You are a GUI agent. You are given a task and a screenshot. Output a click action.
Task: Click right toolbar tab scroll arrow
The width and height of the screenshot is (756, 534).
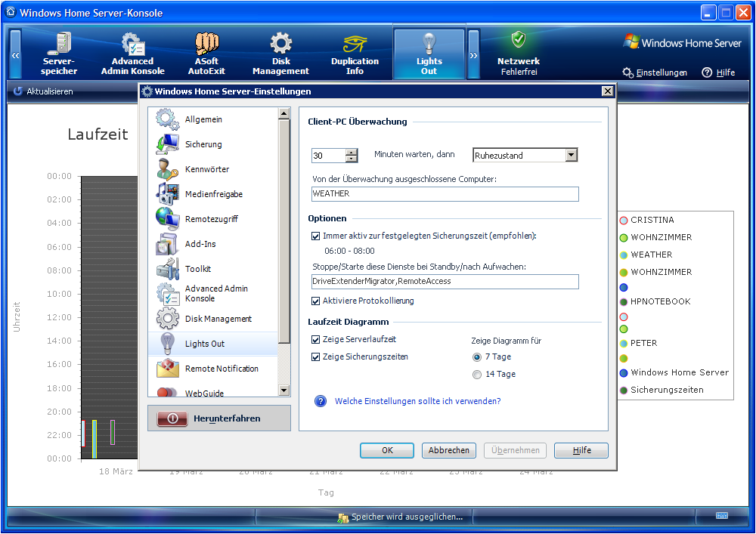click(x=473, y=54)
